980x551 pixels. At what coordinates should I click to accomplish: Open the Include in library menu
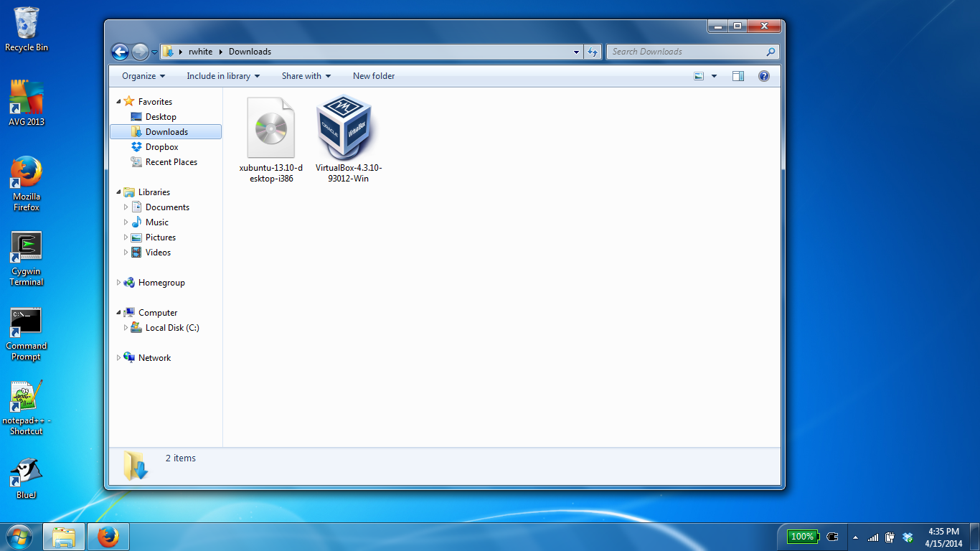223,76
